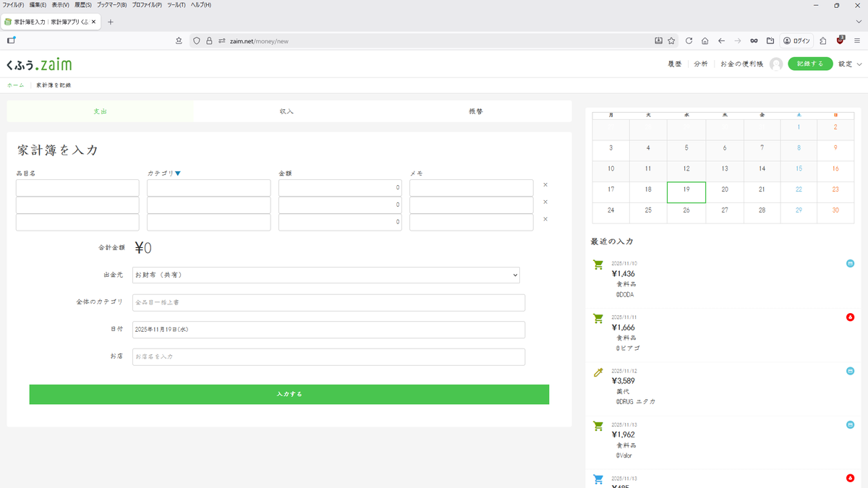Open the 分析 link in the header
868x488 pixels.
[701, 64]
